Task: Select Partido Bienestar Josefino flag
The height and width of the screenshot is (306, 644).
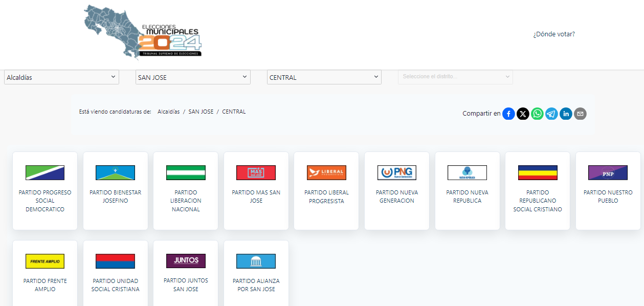Action: 115,172
